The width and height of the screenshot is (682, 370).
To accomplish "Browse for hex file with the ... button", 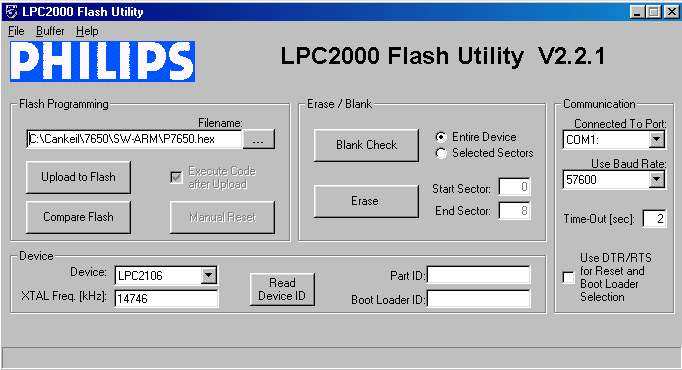I will 258,139.
